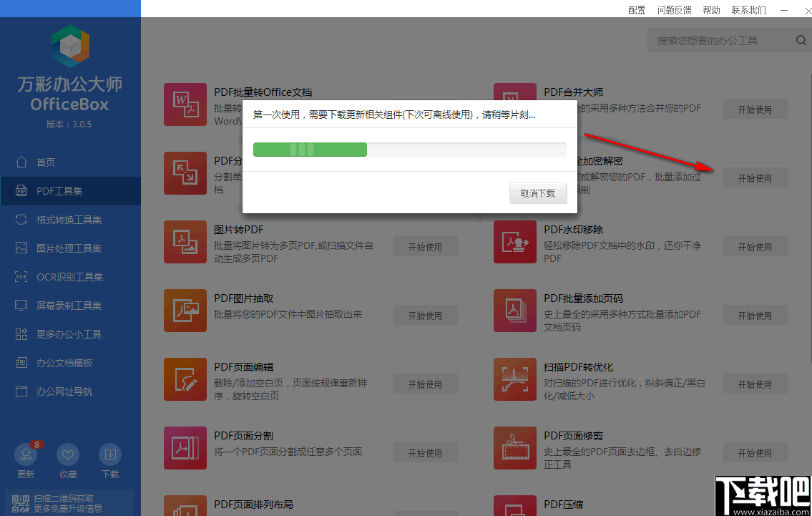
Task: Open the PDF批量添加页码 tool icon
Action: [x=515, y=311]
